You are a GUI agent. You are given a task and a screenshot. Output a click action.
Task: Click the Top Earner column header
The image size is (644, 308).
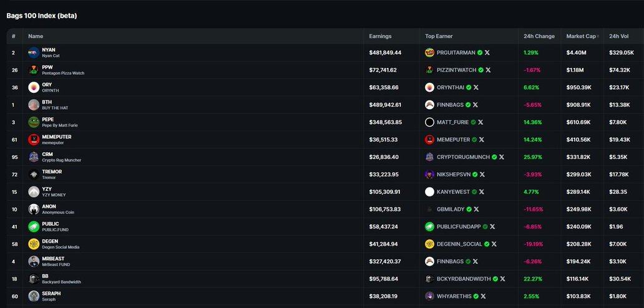click(x=439, y=36)
